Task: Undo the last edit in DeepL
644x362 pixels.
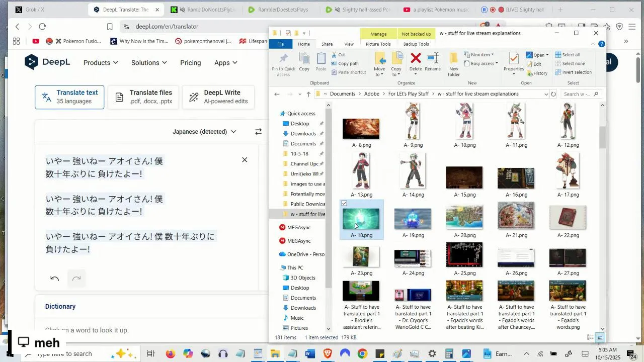Action: [55, 279]
